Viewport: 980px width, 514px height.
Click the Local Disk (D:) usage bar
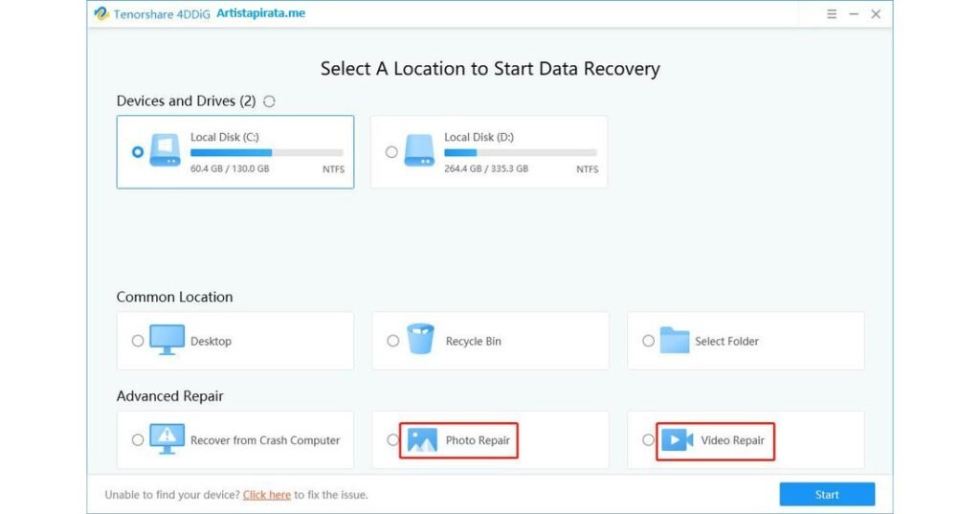click(521, 152)
